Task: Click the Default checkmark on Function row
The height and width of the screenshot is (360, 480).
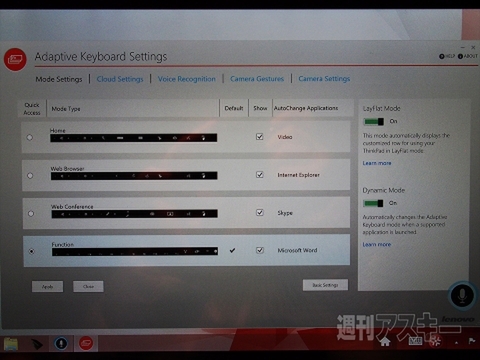Action: coord(232,250)
